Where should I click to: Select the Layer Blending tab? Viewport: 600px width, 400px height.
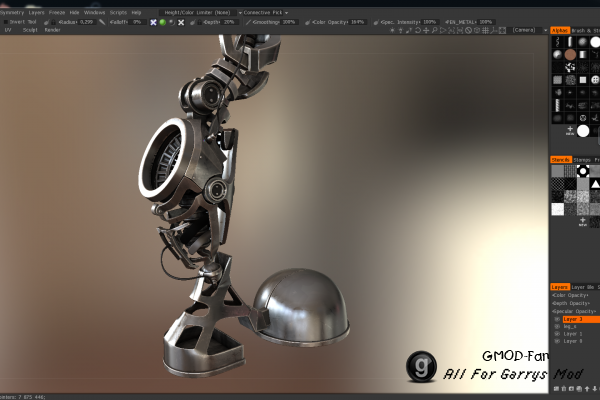click(x=582, y=287)
